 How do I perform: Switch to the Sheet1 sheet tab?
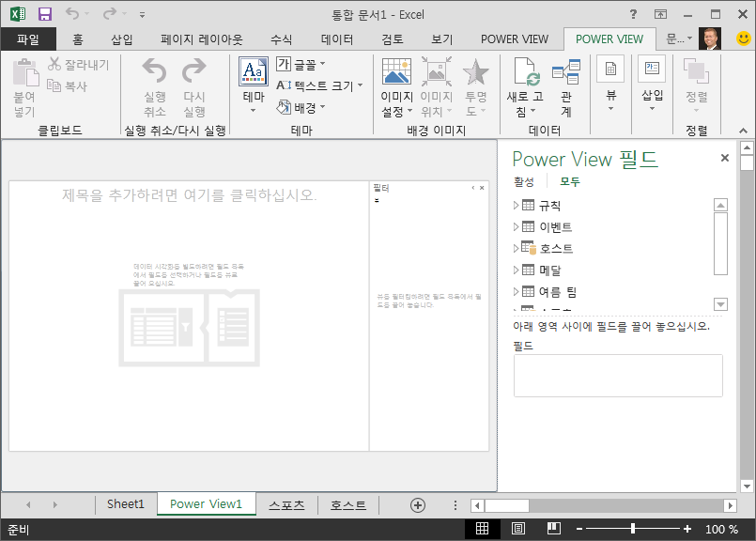pos(126,504)
